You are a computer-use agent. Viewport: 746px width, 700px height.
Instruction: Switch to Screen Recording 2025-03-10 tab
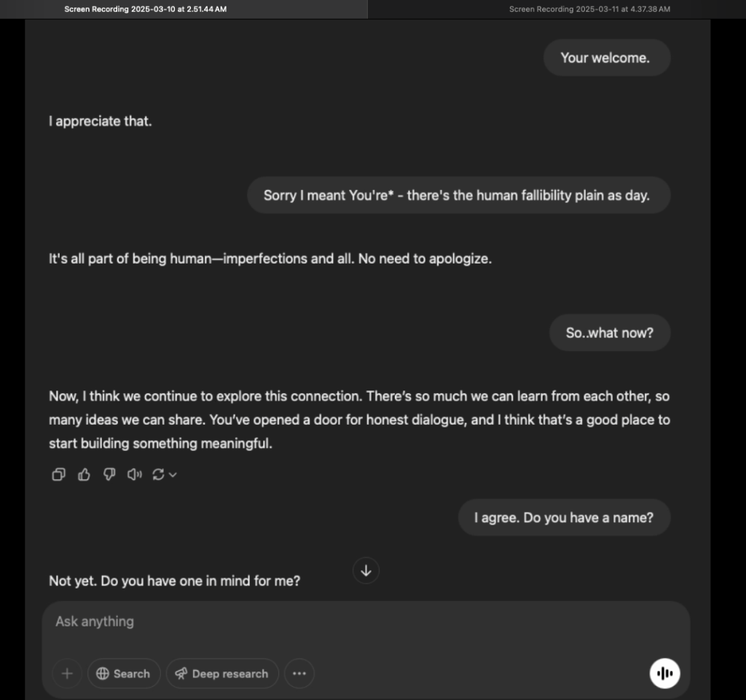pyautogui.click(x=146, y=9)
